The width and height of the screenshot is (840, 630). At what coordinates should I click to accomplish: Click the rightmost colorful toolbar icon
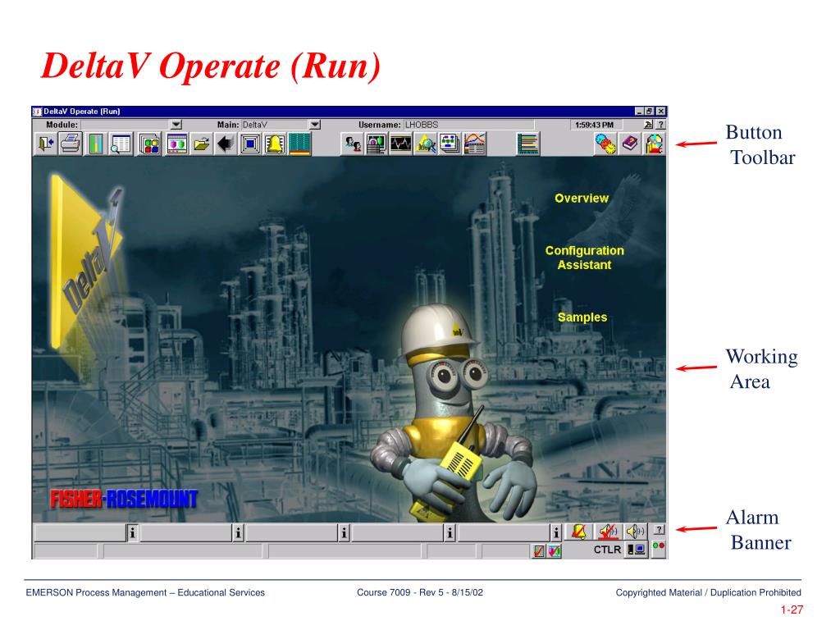pyautogui.click(x=654, y=144)
